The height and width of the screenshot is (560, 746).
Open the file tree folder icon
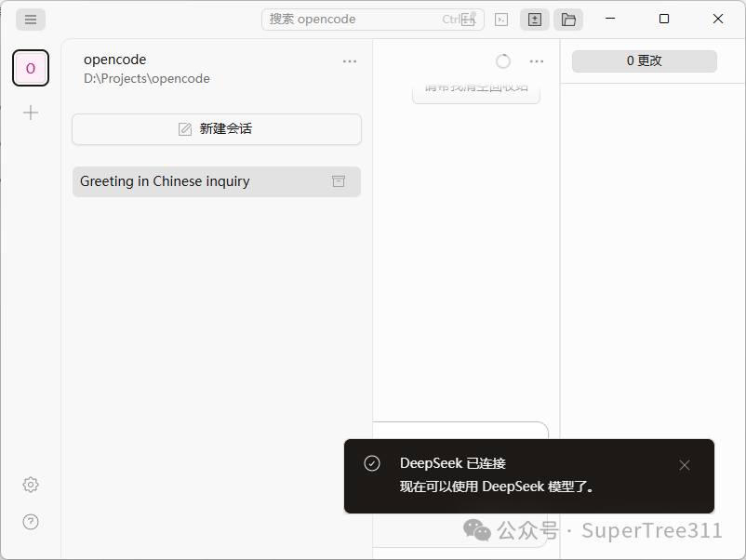[x=568, y=20]
